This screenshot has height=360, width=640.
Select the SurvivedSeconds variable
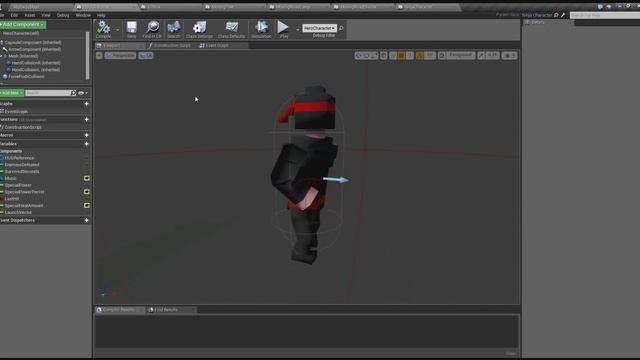point(22,172)
